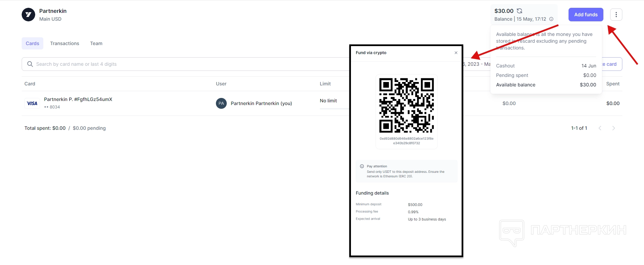Refresh the balance with the sync icon
Viewport: 644px width, 265px height.
[x=519, y=11]
